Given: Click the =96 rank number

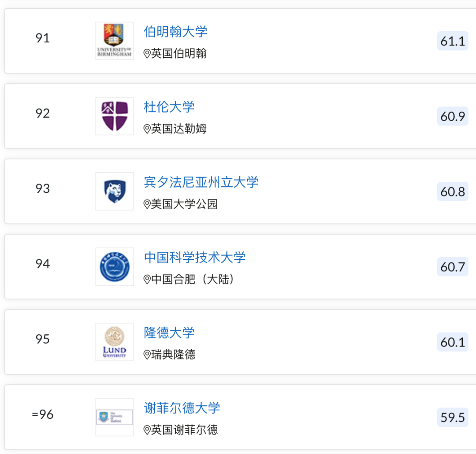Looking at the screenshot, I should (x=43, y=414).
